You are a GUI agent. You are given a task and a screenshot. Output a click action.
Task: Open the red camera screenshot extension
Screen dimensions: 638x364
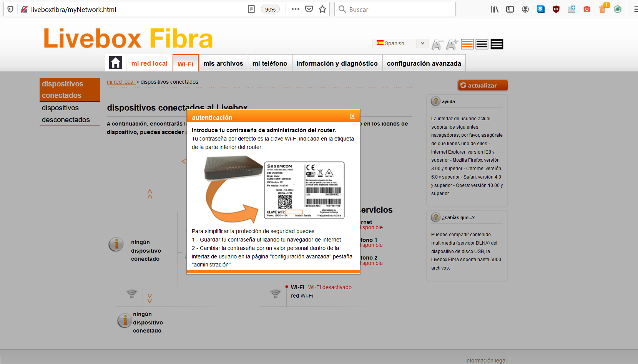(587, 9)
